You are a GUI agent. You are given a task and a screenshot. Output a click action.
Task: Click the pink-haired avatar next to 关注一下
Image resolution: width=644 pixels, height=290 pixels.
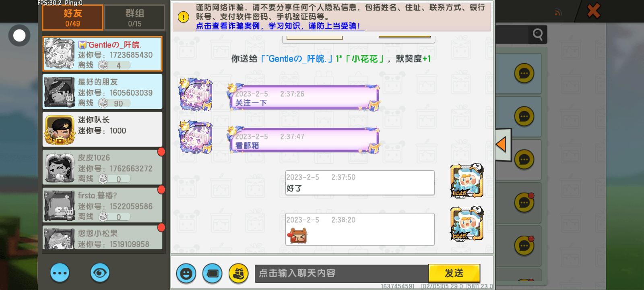[196, 95]
